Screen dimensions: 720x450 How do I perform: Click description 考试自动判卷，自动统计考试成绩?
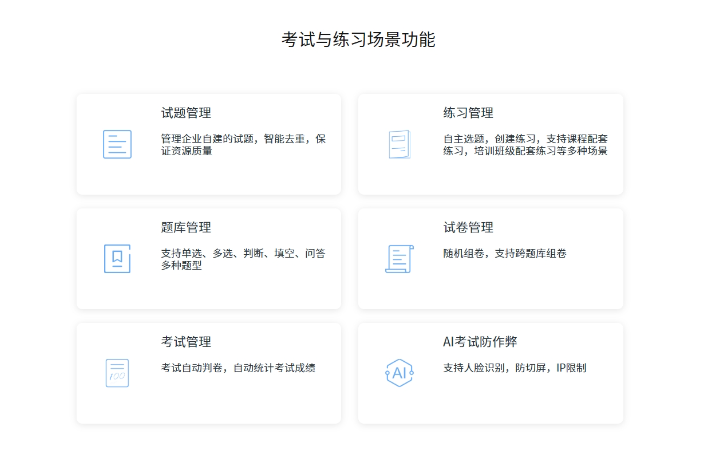pyautogui.click(x=238, y=367)
